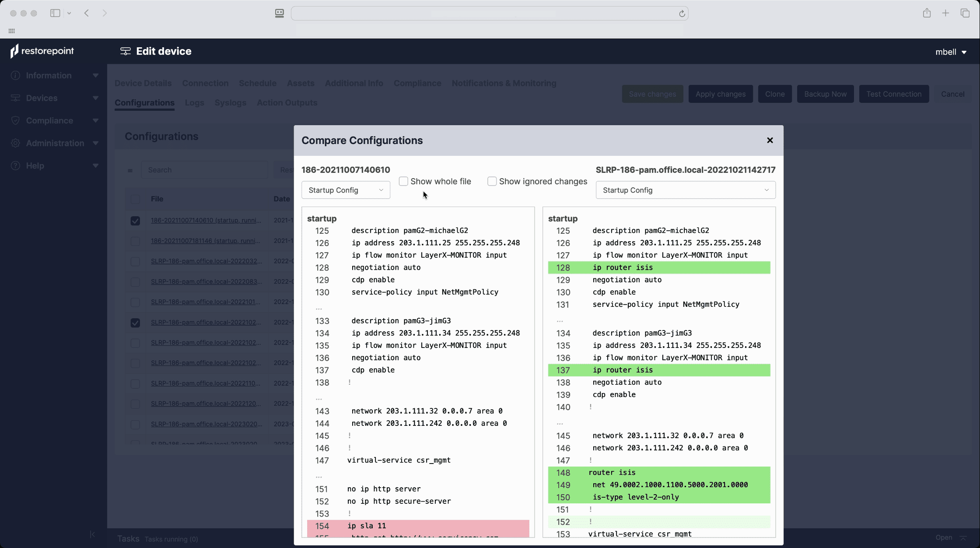Open the Action Outputs tab
Viewport: 980px width, 548px height.
pos(287,103)
